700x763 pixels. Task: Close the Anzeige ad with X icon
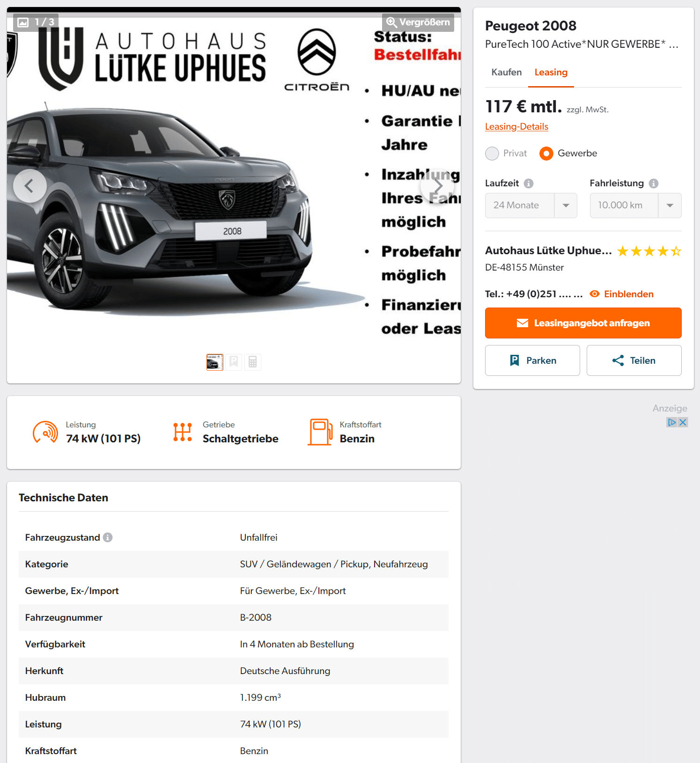(x=683, y=422)
